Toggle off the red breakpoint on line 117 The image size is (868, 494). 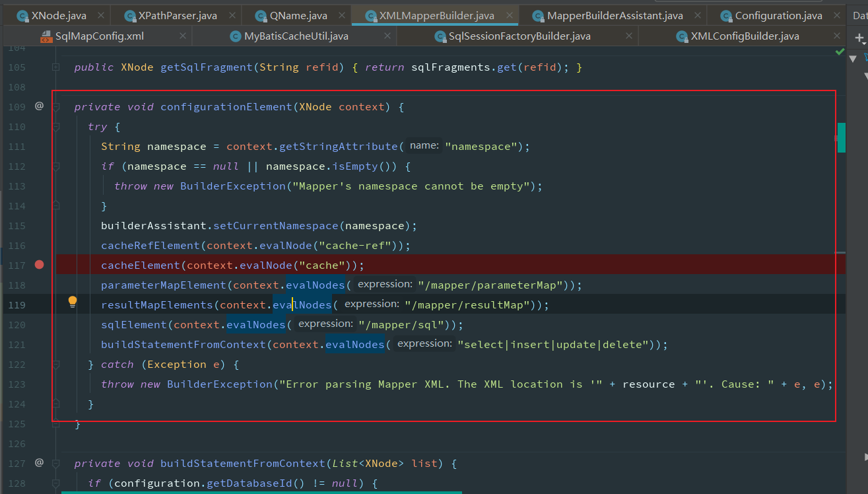39,265
